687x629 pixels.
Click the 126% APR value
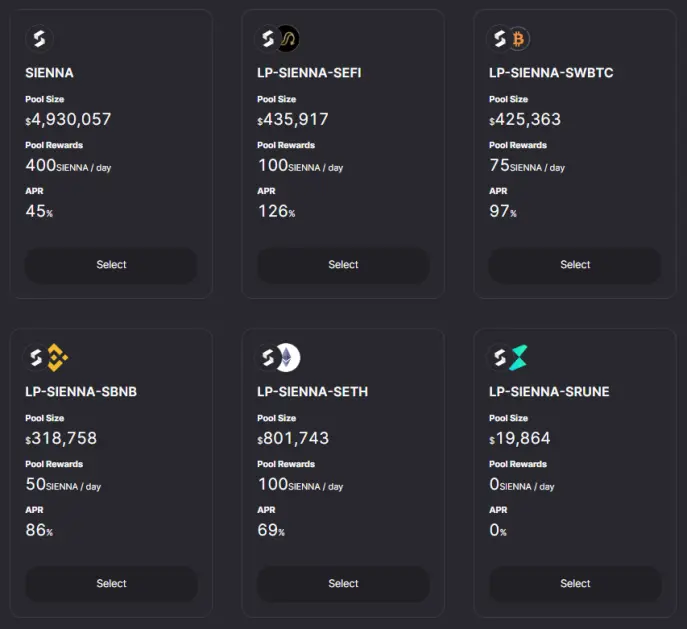[x=276, y=212]
